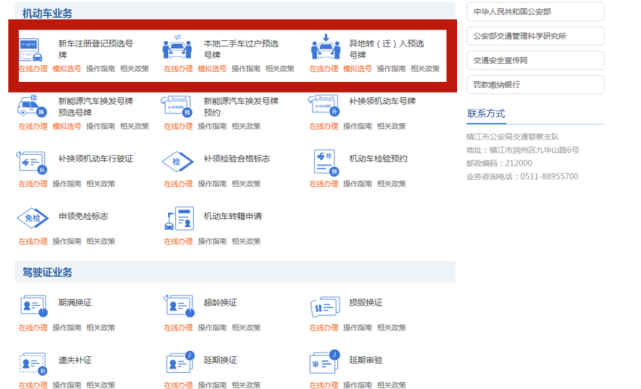Image resolution: width=641 pixels, height=389 pixels.
Task: Click 在线办理 under 补换领机动车行驶证
Action: [x=33, y=184]
